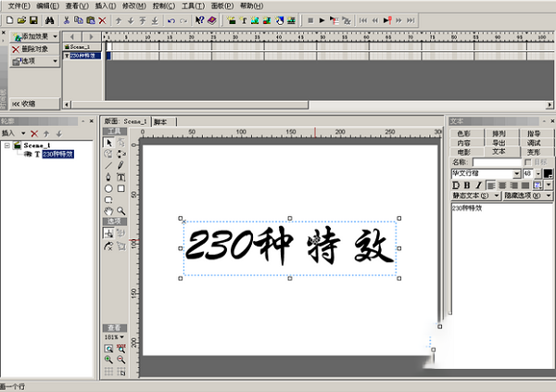Select the Rectangle tool
Viewport: 556px width, 392px height.
pyautogui.click(x=120, y=188)
